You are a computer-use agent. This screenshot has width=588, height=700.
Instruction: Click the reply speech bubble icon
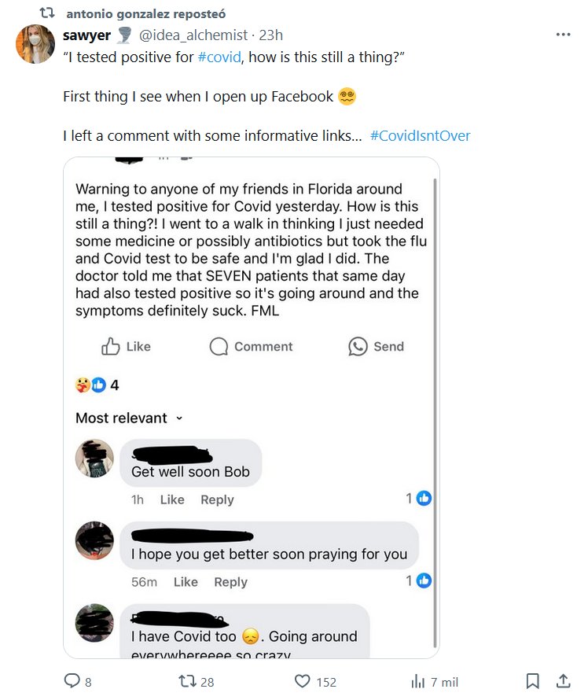coord(72,681)
